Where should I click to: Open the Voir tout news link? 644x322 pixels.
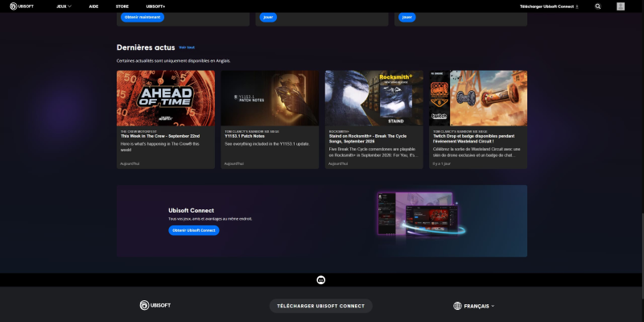tap(187, 47)
